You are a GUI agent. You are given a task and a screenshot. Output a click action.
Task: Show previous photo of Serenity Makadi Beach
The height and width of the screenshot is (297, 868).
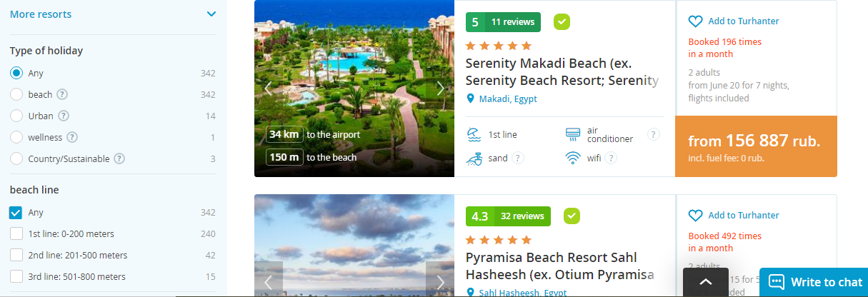pyautogui.click(x=269, y=89)
